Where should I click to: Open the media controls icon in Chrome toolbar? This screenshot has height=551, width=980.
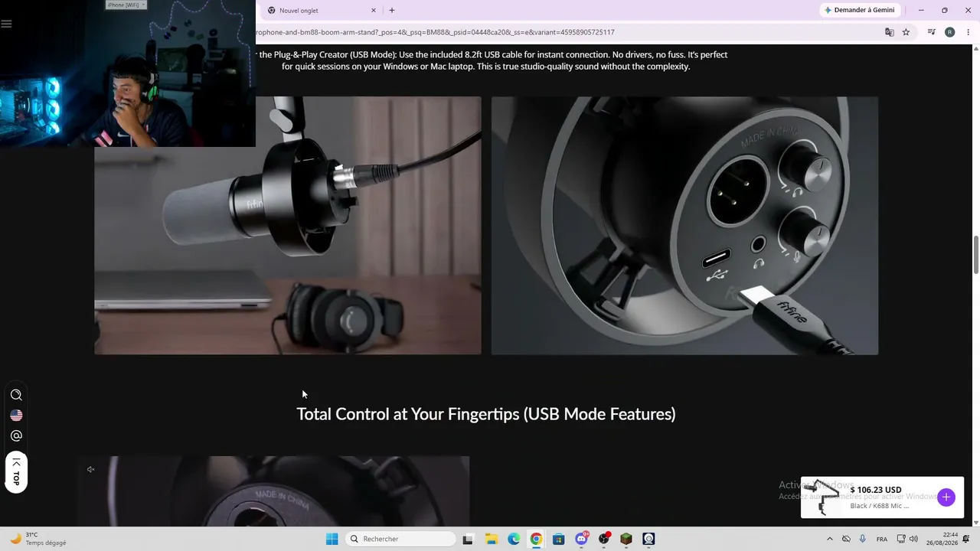tap(931, 32)
